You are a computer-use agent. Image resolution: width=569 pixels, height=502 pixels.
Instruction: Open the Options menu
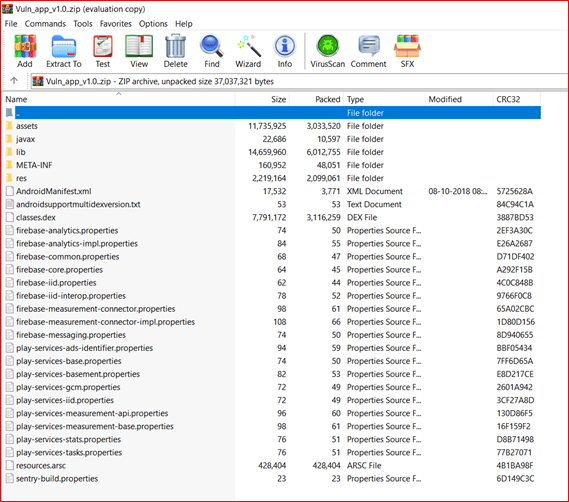pos(153,24)
